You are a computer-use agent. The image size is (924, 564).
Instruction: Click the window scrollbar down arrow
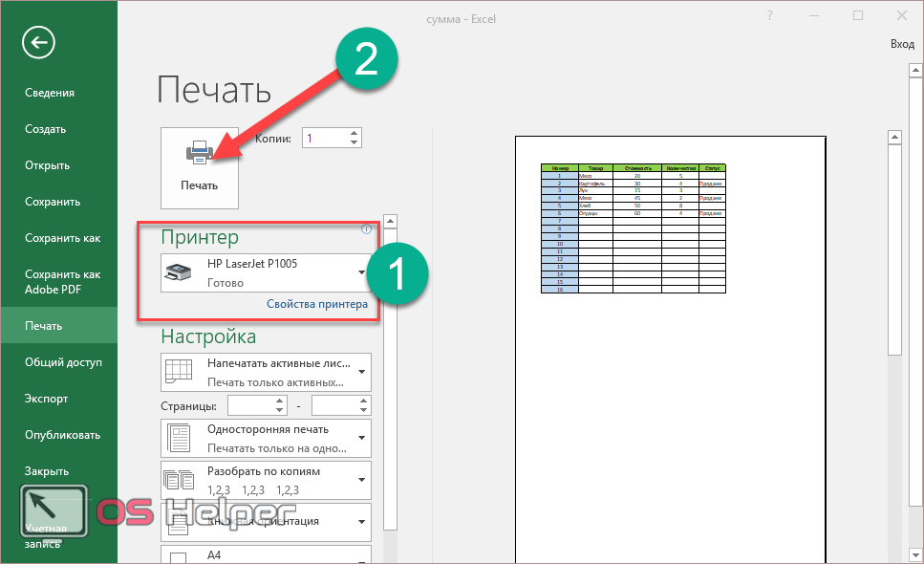point(915,554)
